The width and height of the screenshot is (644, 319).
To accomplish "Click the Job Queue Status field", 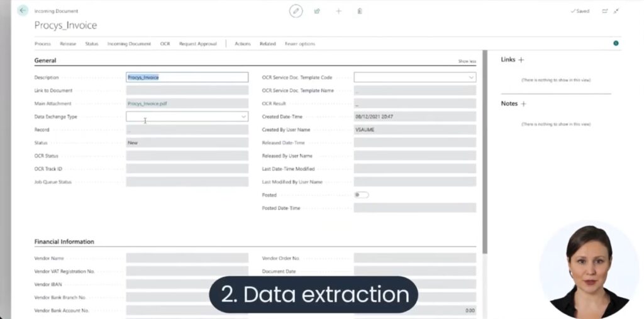I will point(187,181).
